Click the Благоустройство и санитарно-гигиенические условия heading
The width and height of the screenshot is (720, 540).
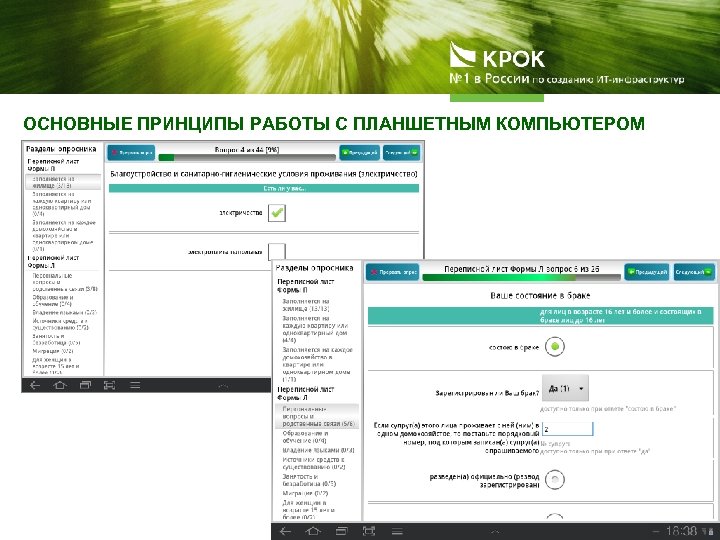(x=264, y=174)
